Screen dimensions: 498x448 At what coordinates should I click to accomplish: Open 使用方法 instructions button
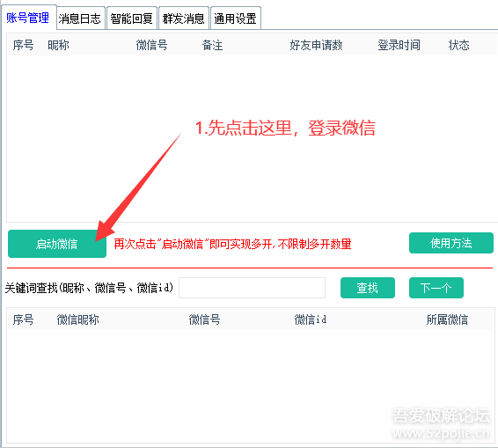pyautogui.click(x=451, y=243)
